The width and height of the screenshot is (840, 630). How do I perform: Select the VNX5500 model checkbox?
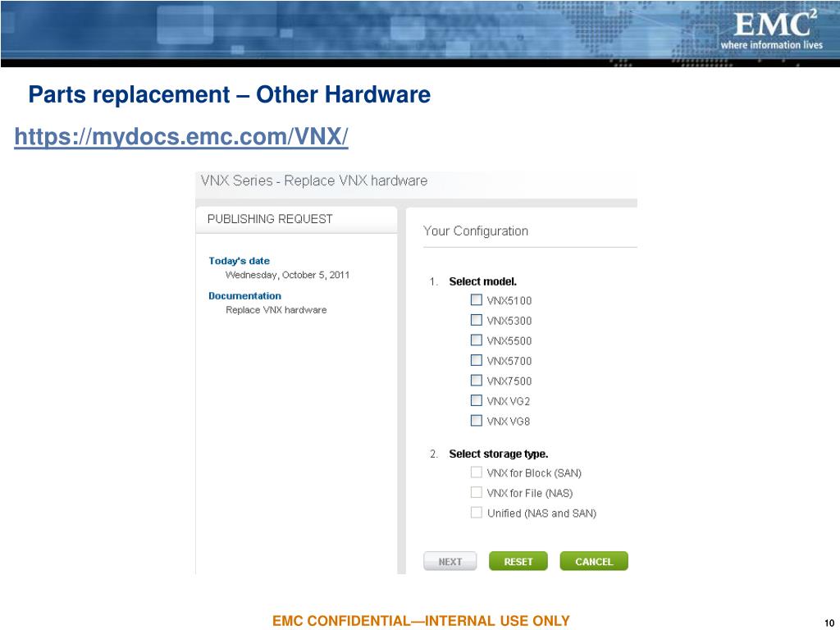(477, 340)
